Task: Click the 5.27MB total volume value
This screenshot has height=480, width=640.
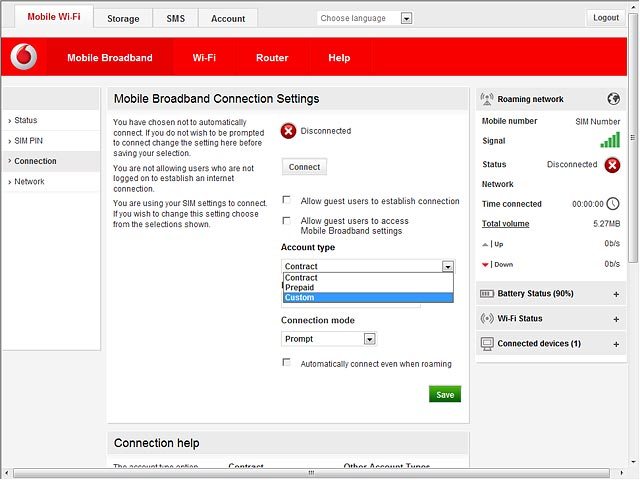Action: (607, 224)
